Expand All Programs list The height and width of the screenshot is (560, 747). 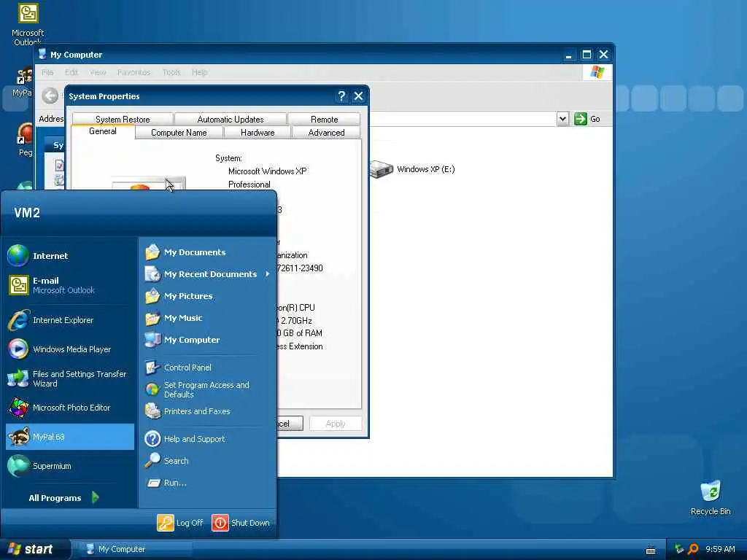coord(64,498)
